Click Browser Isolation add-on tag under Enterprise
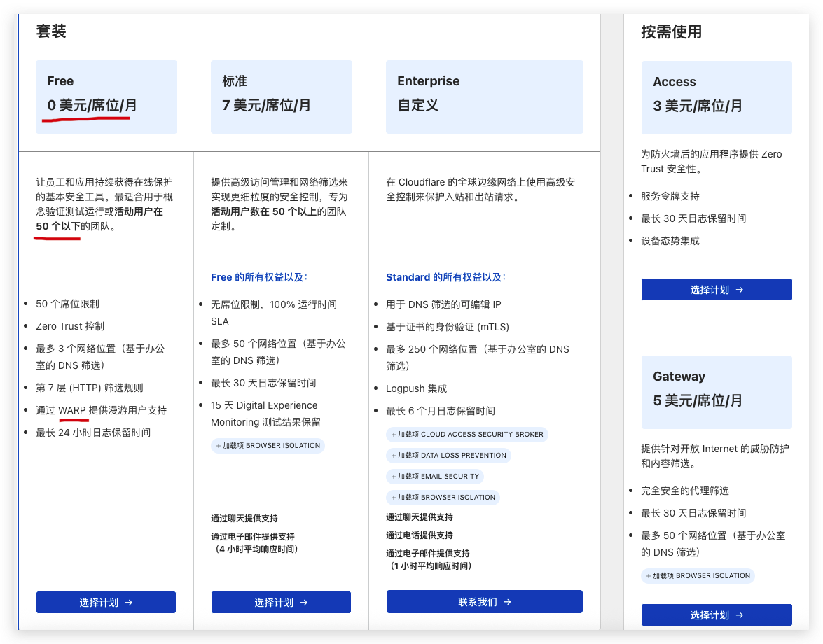 pos(443,497)
